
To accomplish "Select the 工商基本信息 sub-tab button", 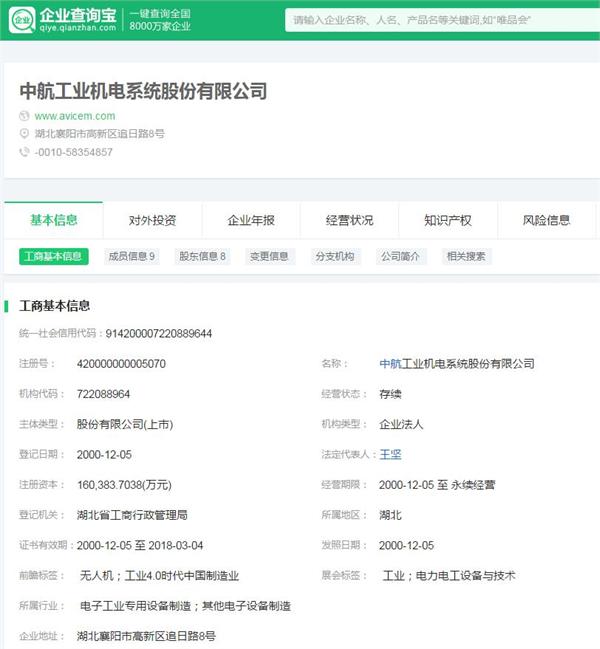I will click(x=54, y=256).
